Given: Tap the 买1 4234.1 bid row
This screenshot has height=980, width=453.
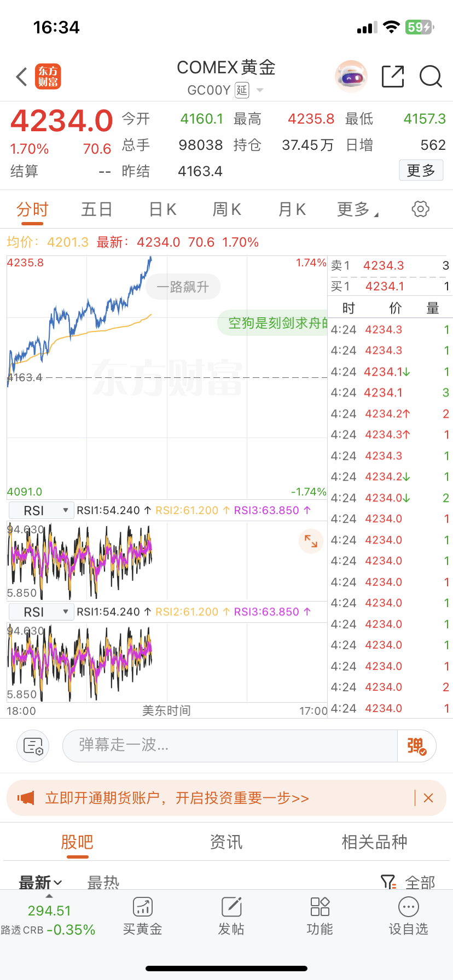Looking at the screenshot, I should tap(390, 287).
